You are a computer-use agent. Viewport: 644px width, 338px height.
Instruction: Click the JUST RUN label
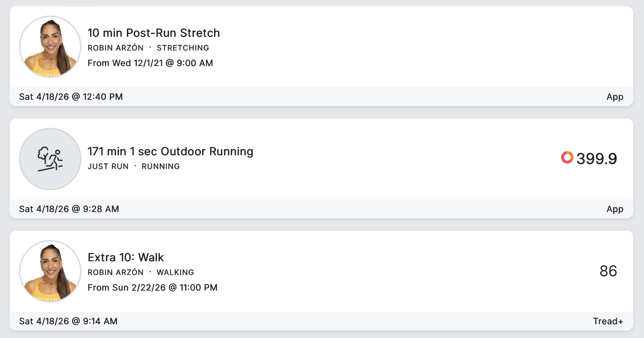(x=108, y=167)
